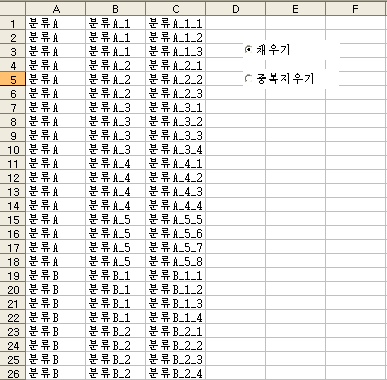Select row 15 header

coord(13,219)
